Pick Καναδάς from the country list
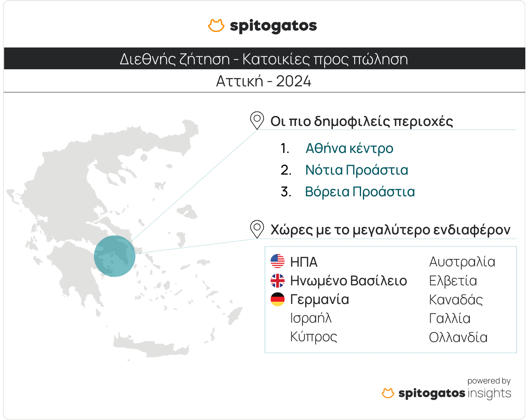Image resolution: width=528 pixels, height=420 pixels. (456, 300)
